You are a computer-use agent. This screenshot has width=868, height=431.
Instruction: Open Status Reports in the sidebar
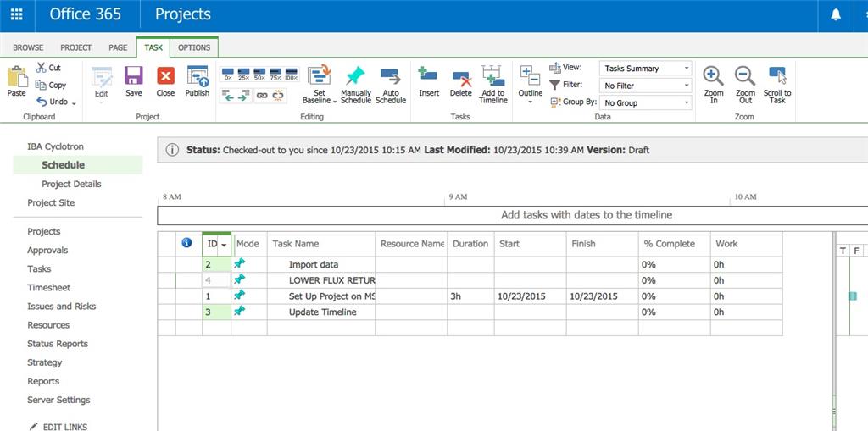pos(58,344)
